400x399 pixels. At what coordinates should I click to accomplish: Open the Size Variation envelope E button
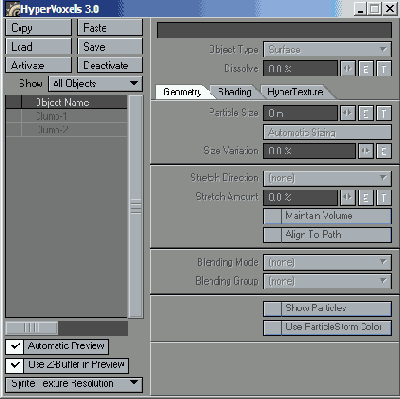click(x=384, y=151)
